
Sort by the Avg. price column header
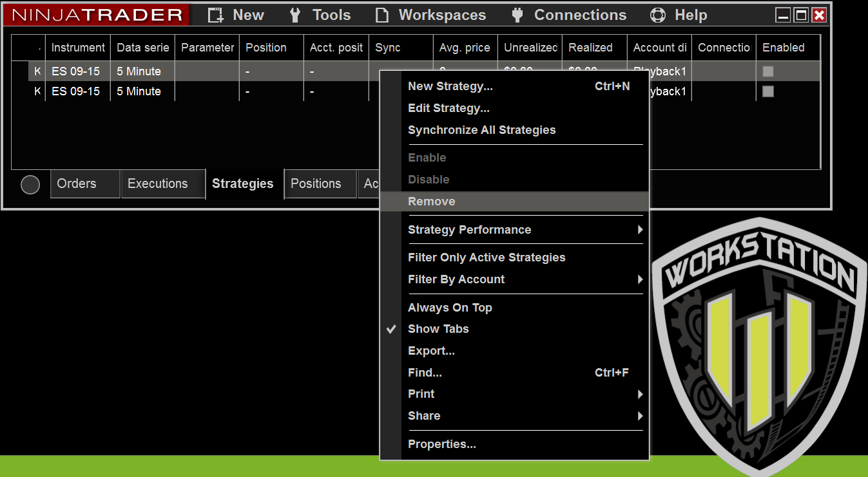tap(465, 48)
